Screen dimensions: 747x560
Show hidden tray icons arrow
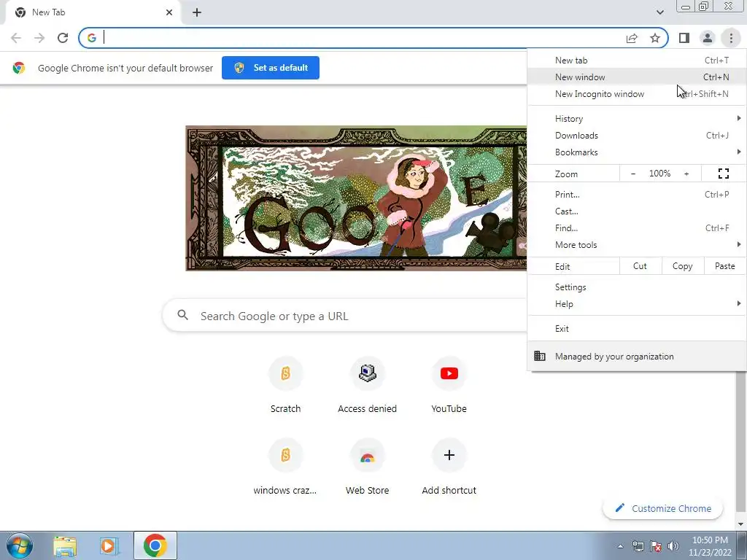click(x=620, y=546)
